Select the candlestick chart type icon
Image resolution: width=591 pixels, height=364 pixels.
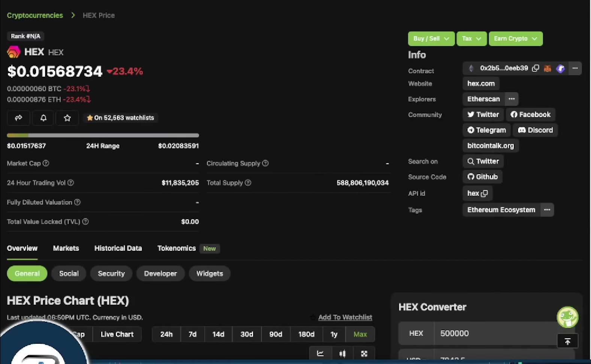coord(342,354)
